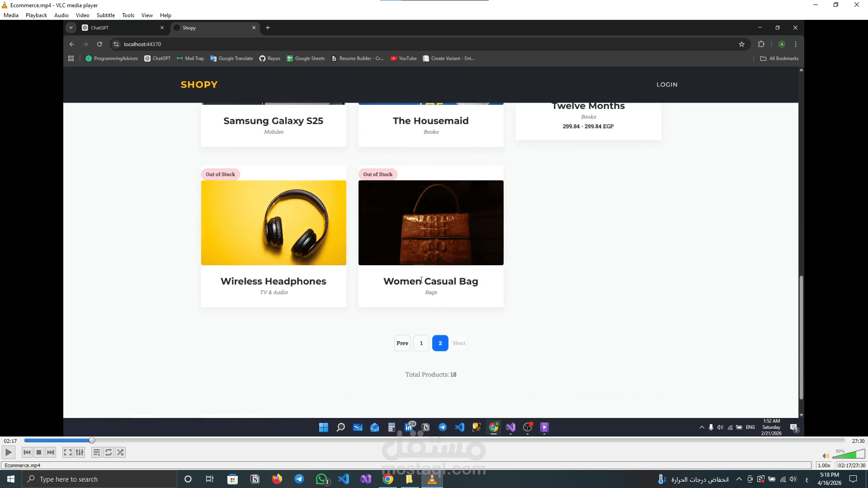Mute audio via speaker icon
This screenshot has width=868, height=488.
pyautogui.click(x=826, y=456)
